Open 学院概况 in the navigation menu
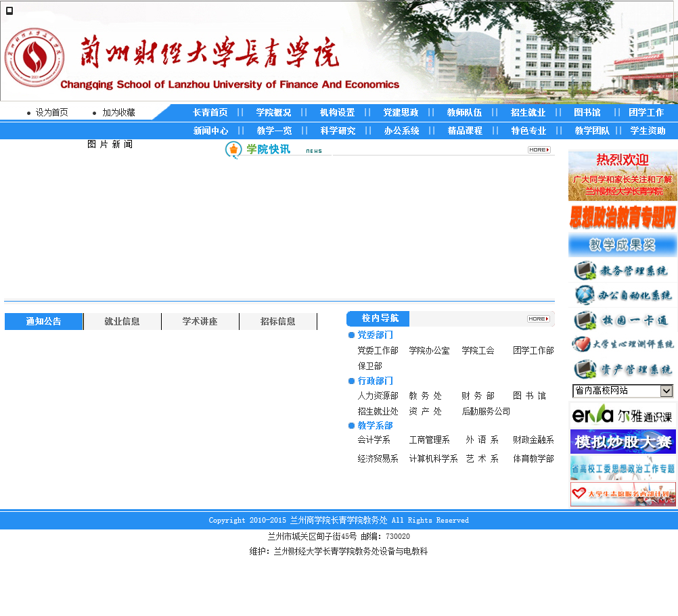Viewport: 678px width, 616px height. pyautogui.click(x=273, y=113)
